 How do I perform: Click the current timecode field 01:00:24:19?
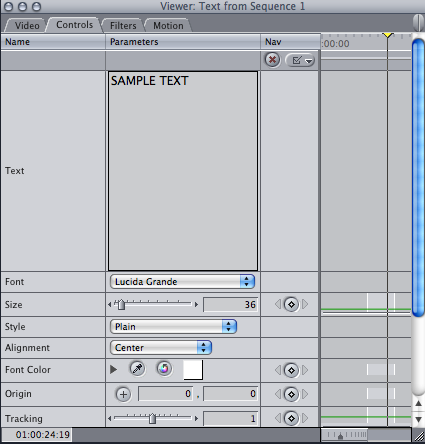(37, 435)
